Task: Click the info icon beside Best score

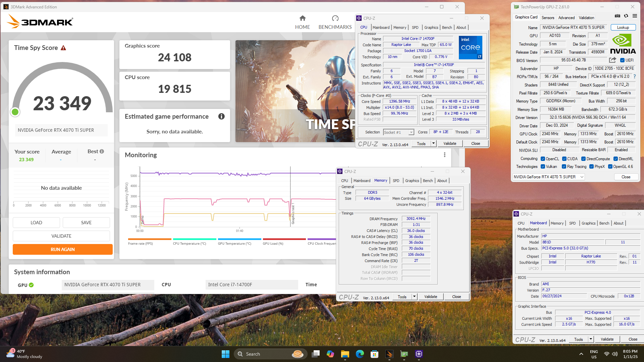Action: pyautogui.click(x=102, y=152)
